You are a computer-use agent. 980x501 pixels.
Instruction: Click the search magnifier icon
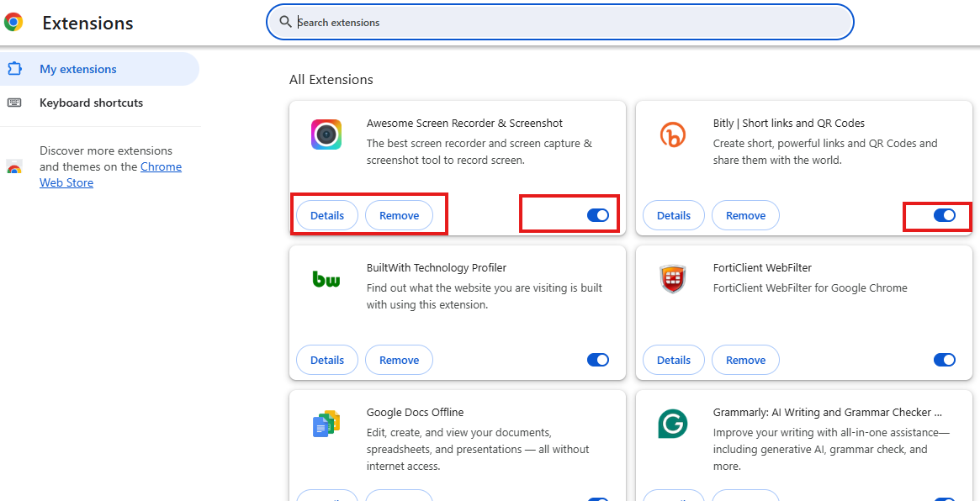(x=286, y=22)
